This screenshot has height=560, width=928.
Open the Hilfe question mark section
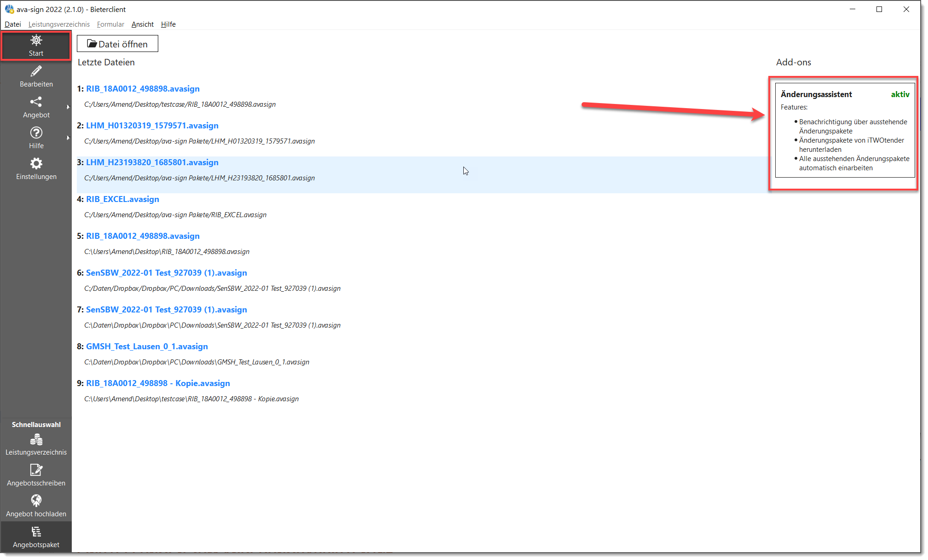point(36,138)
